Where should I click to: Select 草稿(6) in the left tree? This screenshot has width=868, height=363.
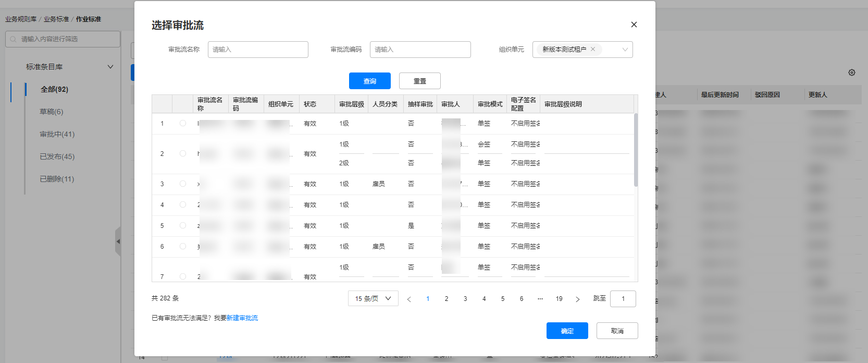(52, 112)
